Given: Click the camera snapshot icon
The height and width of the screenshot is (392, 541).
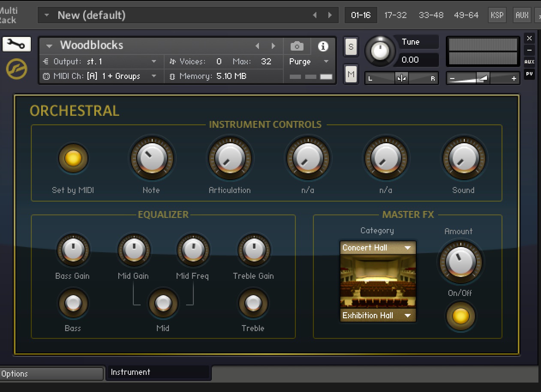Looking at the screenshot, I should coord(297,46).
